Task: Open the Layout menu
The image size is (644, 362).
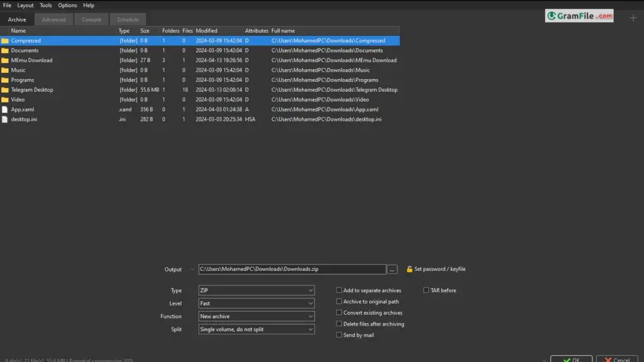Action: (x=25, y=5)
